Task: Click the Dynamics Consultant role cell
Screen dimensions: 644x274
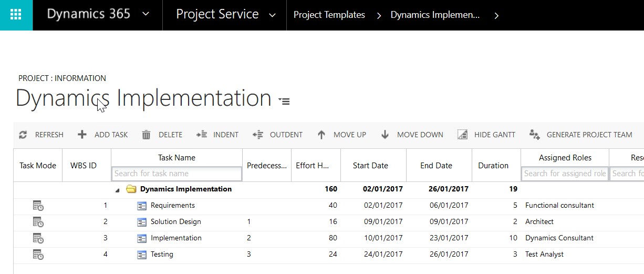Action: point(559,238)
